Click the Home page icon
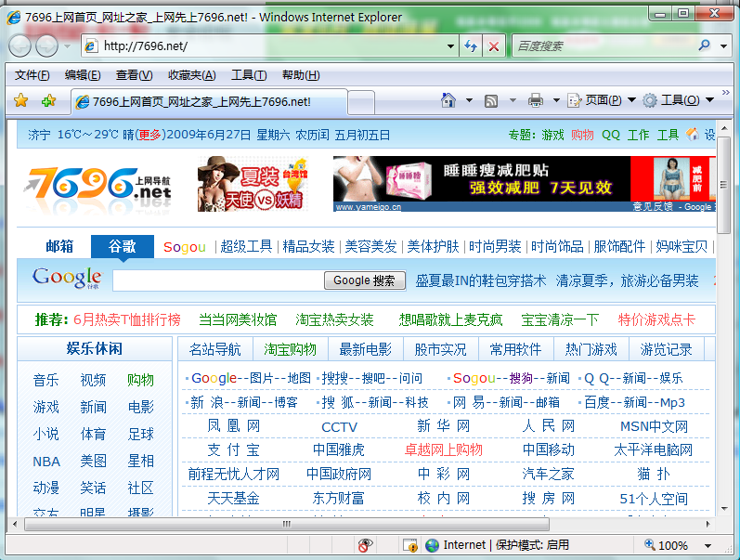This screenshot has width=740, height=560. point(448,100)
